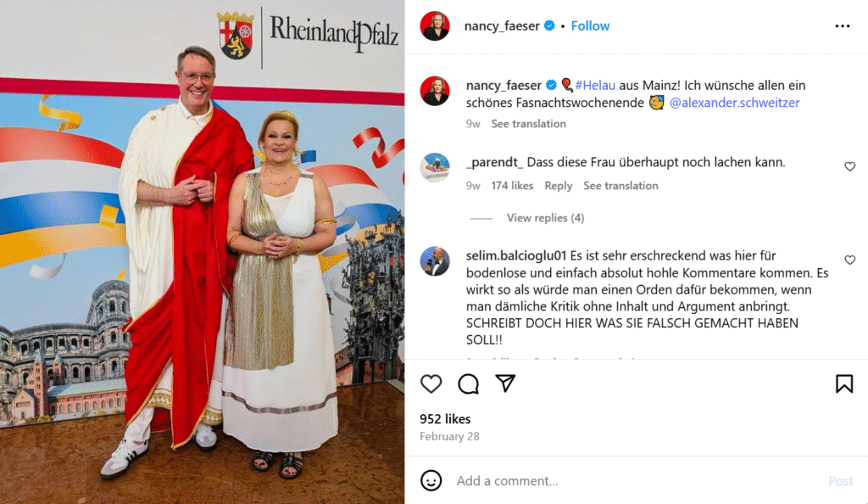Open comment bubble icon below post
The image size is (868, 504).
pos(468,384)
